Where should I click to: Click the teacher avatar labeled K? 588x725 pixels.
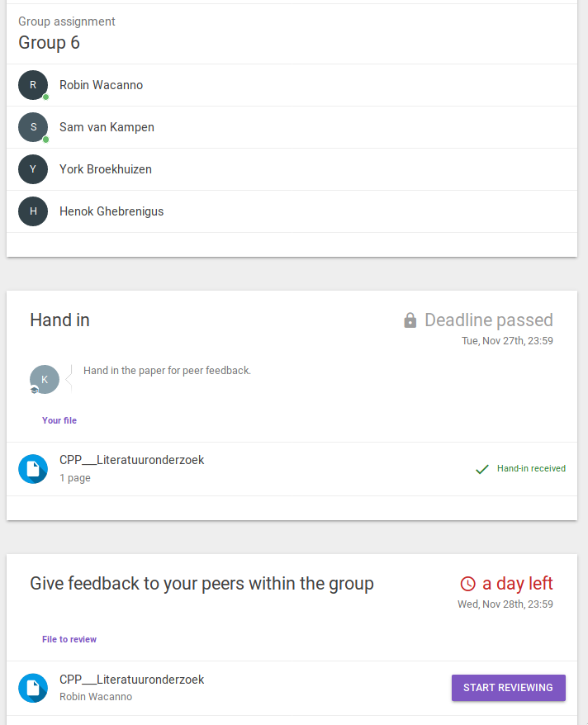pyautogui.click(x=44, y=379)
